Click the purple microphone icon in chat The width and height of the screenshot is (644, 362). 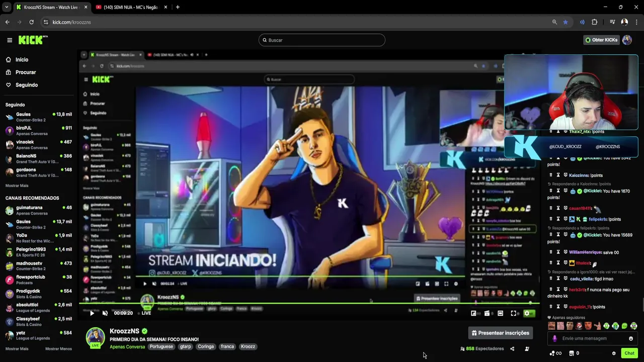pyautogui.click(x=555, y=338)
